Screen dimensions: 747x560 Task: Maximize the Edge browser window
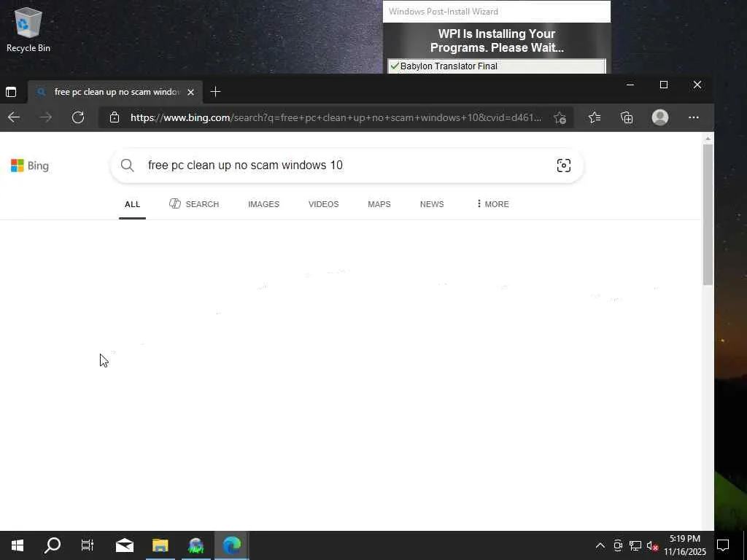click(x=664, y=85)
